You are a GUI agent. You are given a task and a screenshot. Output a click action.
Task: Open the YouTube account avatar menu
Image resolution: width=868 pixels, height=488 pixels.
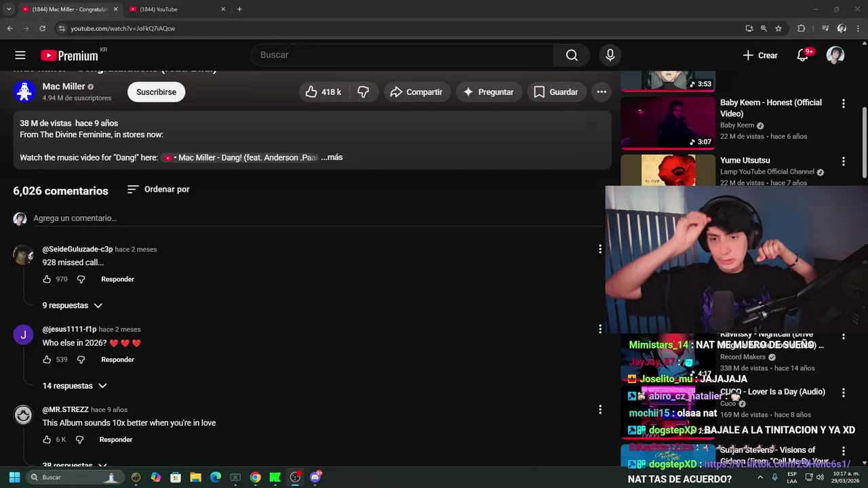coord(835,56)
